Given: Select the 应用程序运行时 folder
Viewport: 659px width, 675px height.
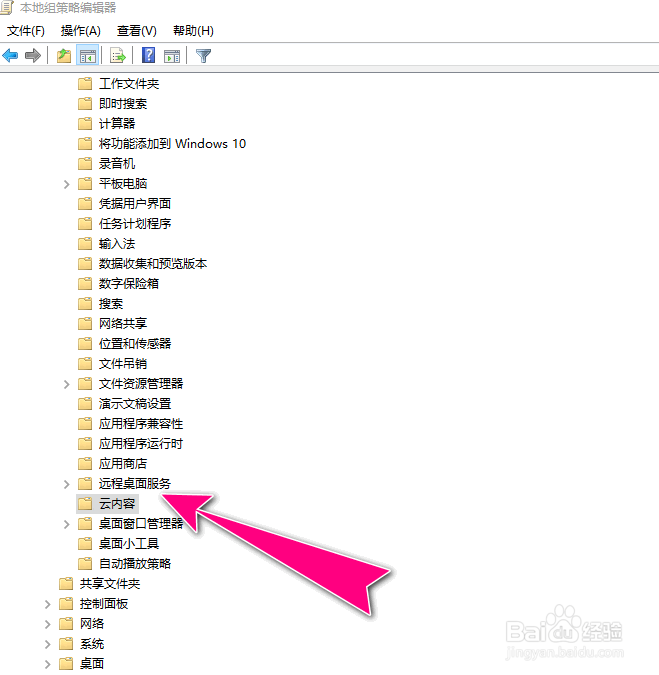Looking at the screenshot, I should click(x=141, y=443).
